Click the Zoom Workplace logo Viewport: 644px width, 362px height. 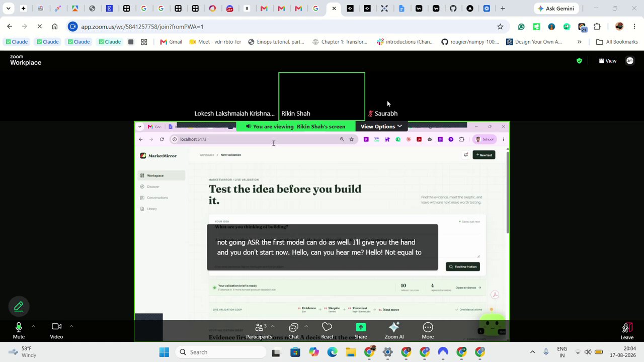[x=26, y=61]
